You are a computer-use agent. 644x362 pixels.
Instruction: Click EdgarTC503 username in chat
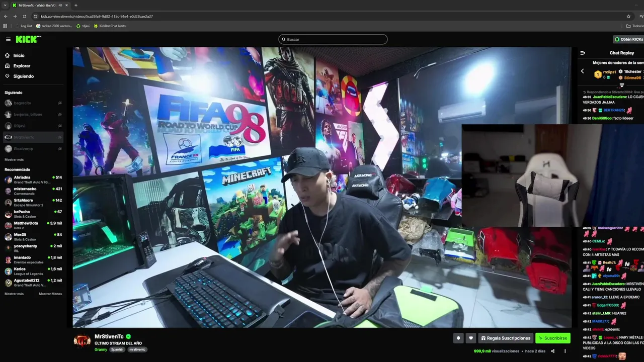click(x=608, y=305)
